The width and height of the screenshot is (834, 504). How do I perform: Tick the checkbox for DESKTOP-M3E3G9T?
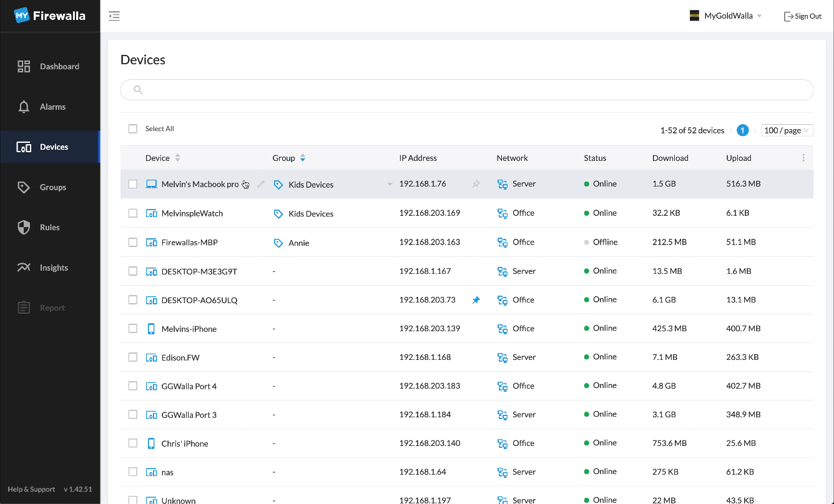133,271
